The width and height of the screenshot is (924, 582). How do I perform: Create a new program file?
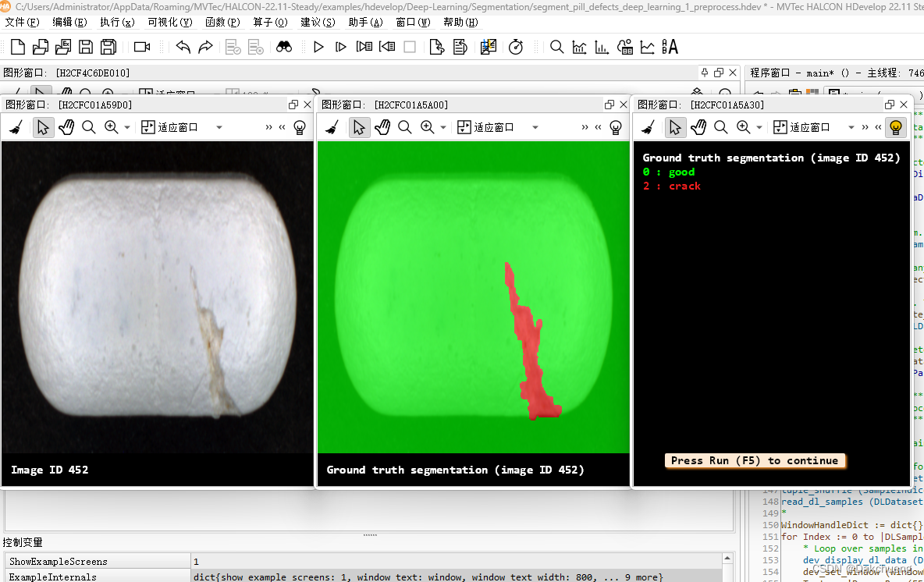pyautogui.click(x=18, y=47)
